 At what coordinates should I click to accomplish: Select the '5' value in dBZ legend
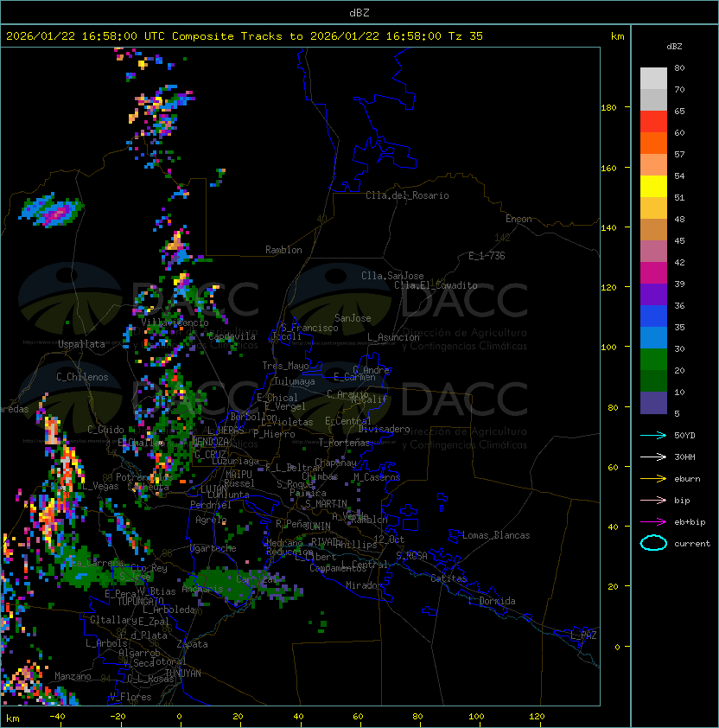click(677, 413)
